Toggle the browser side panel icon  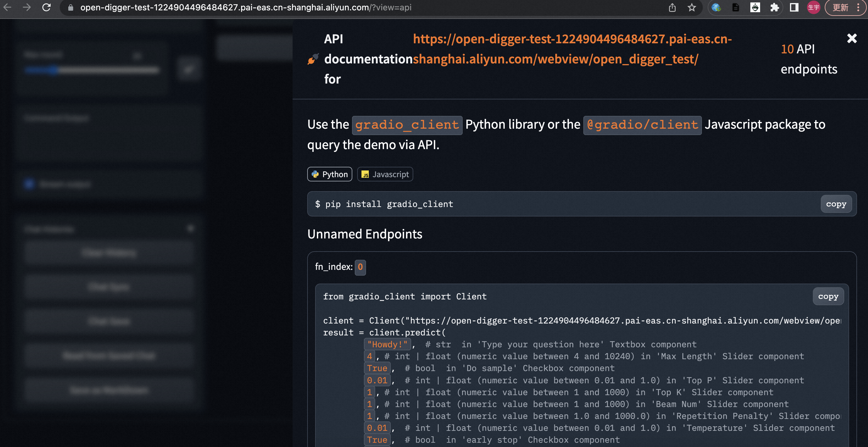(x=794, y=7)
